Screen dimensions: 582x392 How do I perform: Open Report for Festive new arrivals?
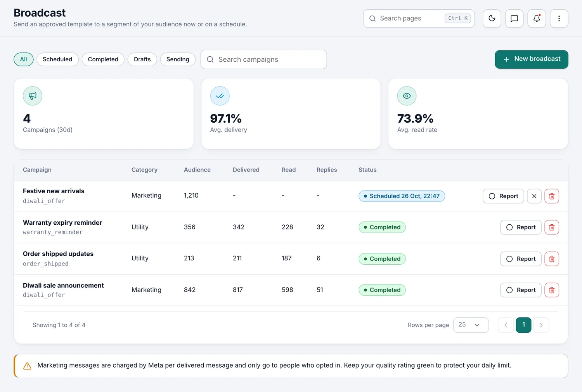tap(503, 196)
